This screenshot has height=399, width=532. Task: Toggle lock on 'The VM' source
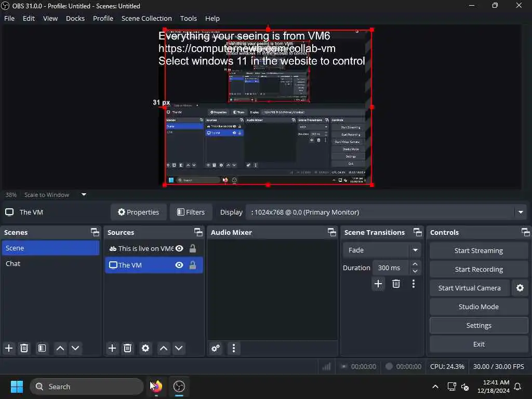(x=193, y=265)
